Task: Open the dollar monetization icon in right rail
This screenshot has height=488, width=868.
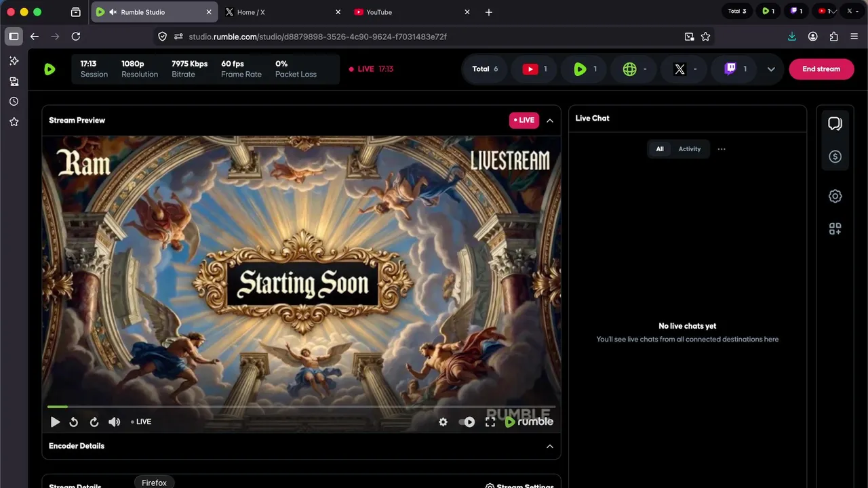Action: (x=835, y=157)
